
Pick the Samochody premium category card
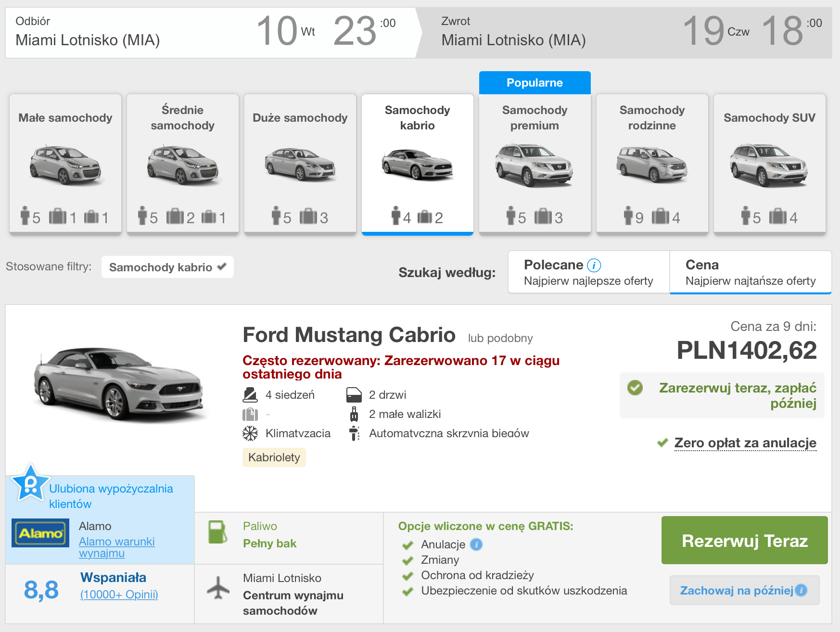click(x=535, y=164)
